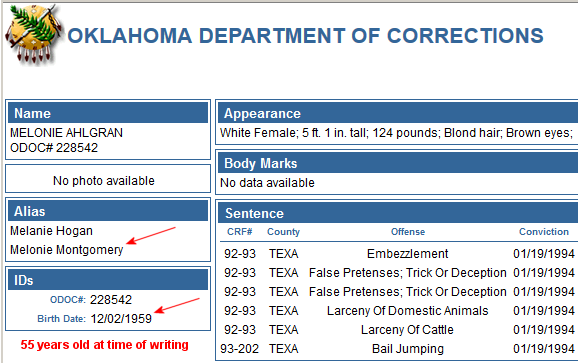Click the CRF# column header
The image size is (578, 363).
(240, 232)
